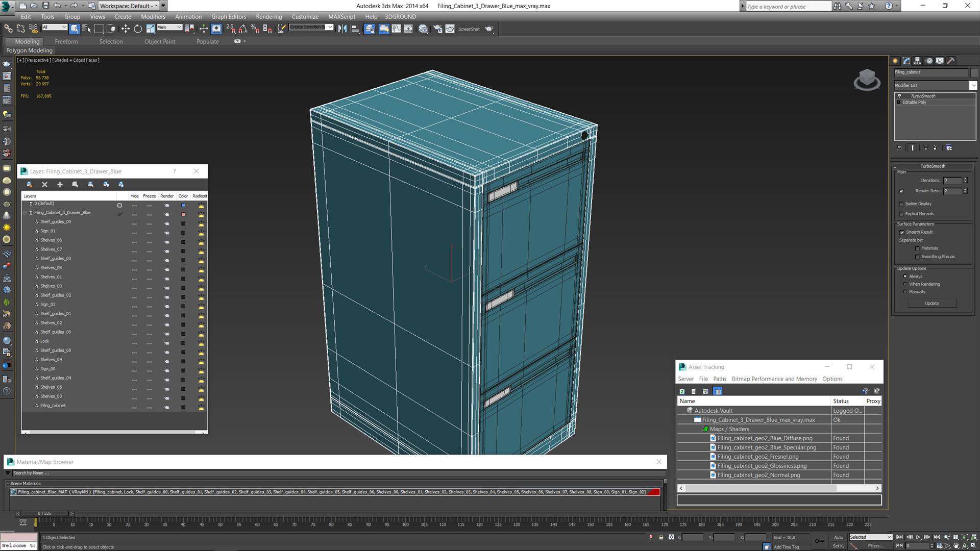Screen dimensions: 980x551
Task: Toggle the Angle Snap icon
Action: (243, 29)
